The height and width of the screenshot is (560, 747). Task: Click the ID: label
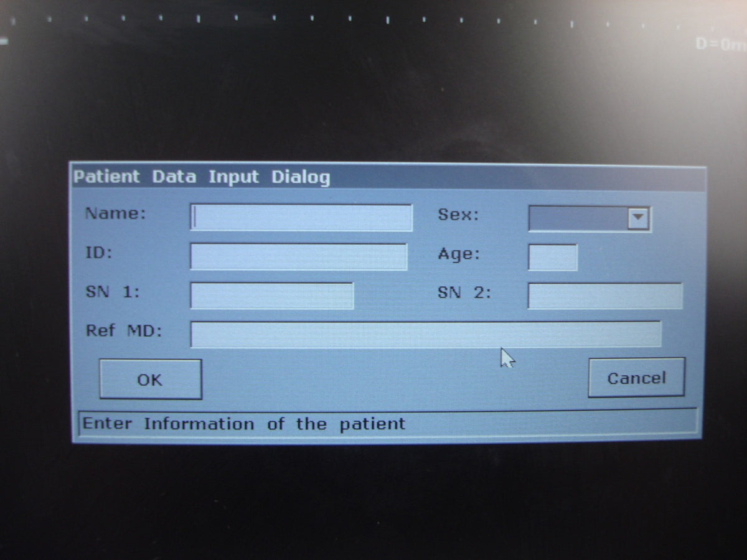coord(98,252)
